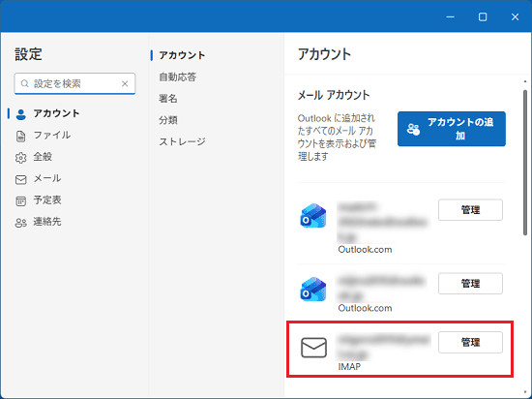Click the メール envelope icon in sidebar
Image resolution: width=532 pixels, height=399 pixels.
(x=21, y=179)
